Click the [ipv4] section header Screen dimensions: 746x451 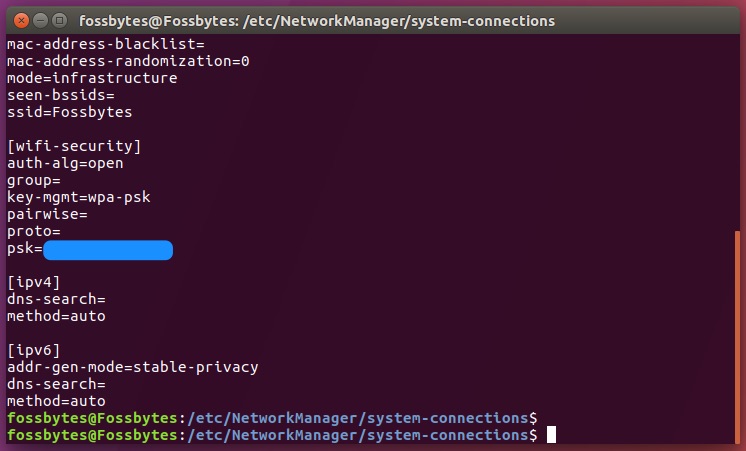pyautogui.click(x=33, y=282)
